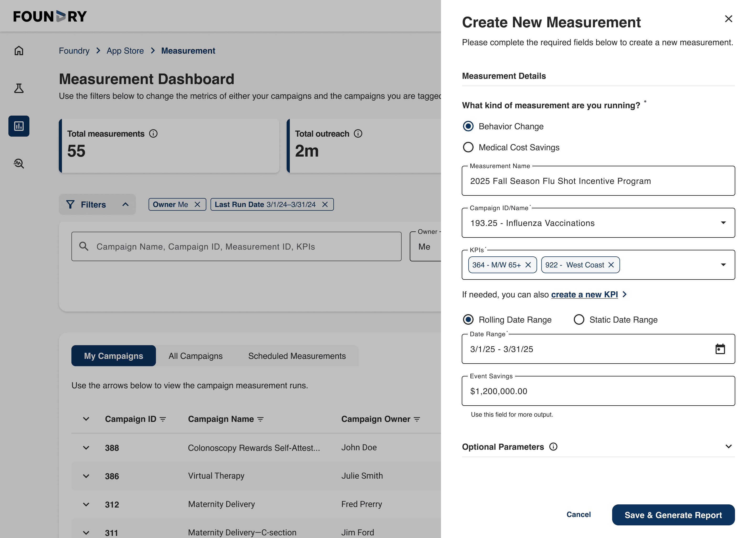Switch to the All Campaigns tab
The height and width of the screenshot is (538, 756).
point(195,356)
